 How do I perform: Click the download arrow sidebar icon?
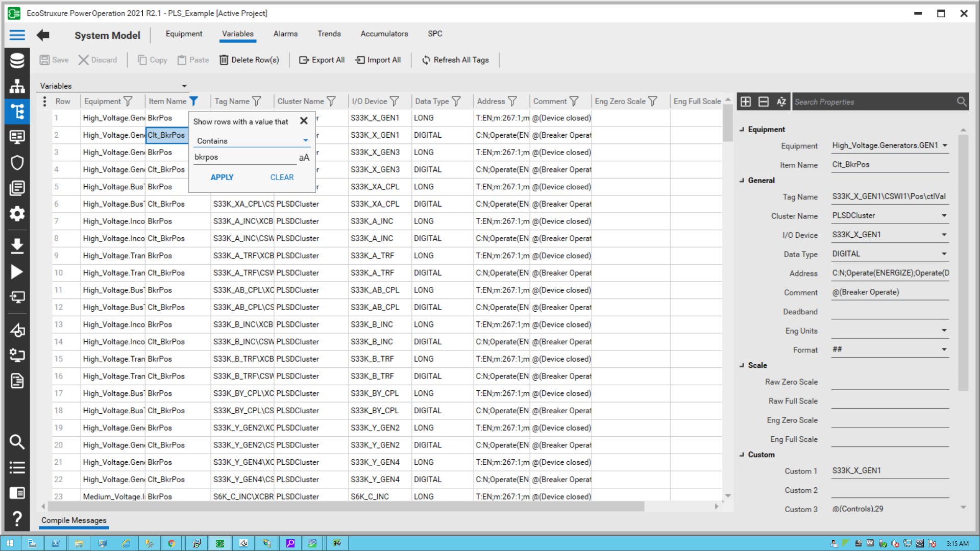coord(17,246)
